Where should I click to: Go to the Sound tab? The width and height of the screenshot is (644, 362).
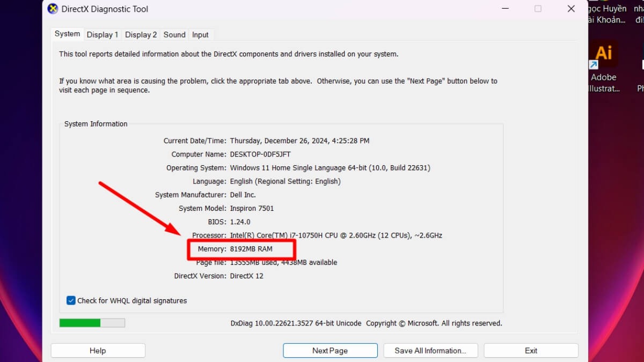(174, 34)
